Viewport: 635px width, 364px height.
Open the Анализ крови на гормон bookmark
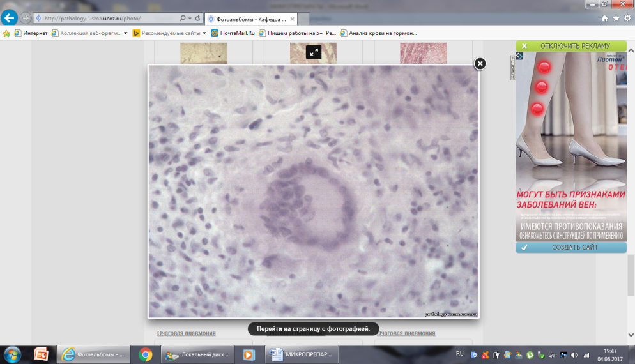coord(379,33)
